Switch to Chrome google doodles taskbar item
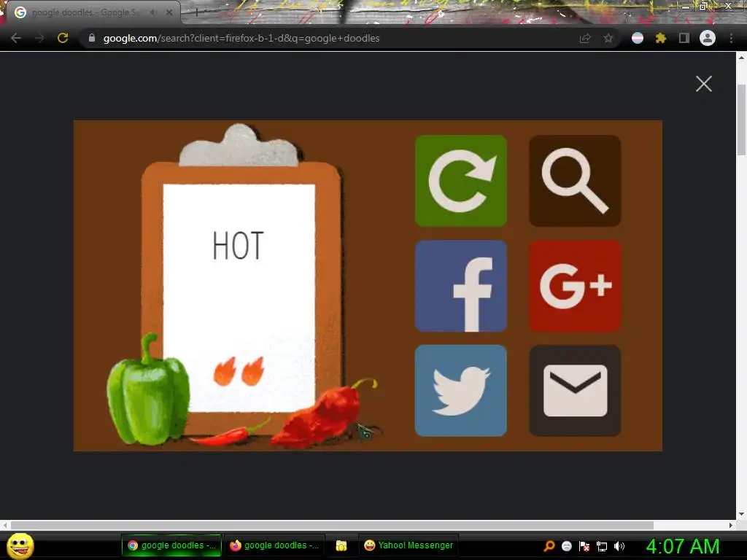Image resolution: width=747 pixels, height=560 pixels. click(x=171, y=545)
